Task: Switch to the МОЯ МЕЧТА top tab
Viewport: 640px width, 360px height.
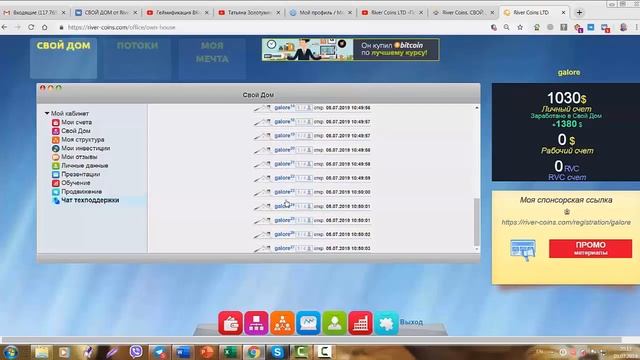Action: coord(212,58)
